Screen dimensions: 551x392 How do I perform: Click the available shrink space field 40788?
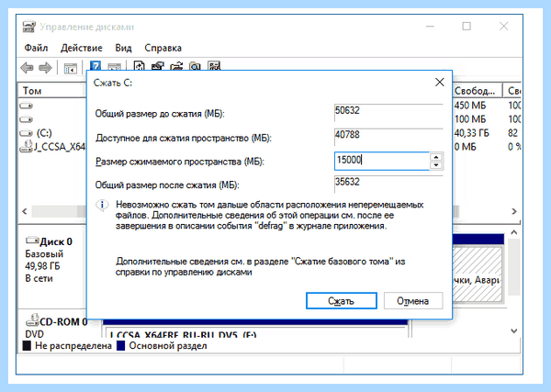pyautogui.click(x=388, y=137)
